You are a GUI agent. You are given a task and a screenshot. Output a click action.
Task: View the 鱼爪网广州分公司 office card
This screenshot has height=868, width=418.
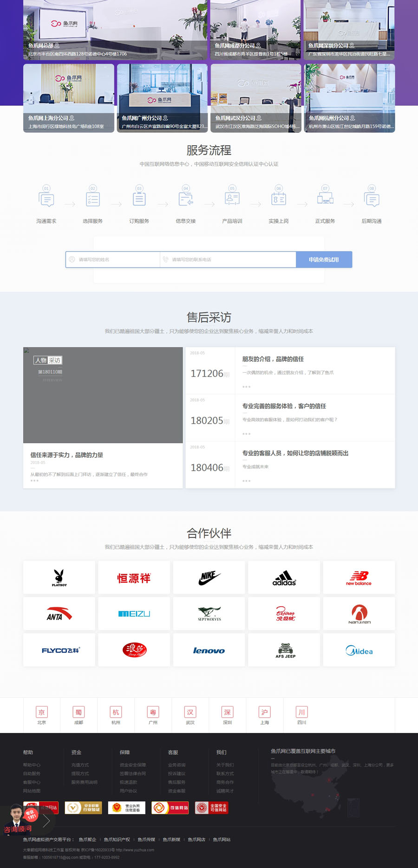[163, 98]
